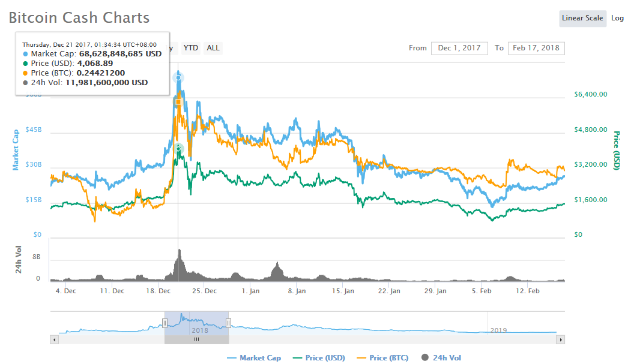Click the Price (USD) highlighted diamond marker
This screenshot has width=625, height=364.
(x=178, y=149)
